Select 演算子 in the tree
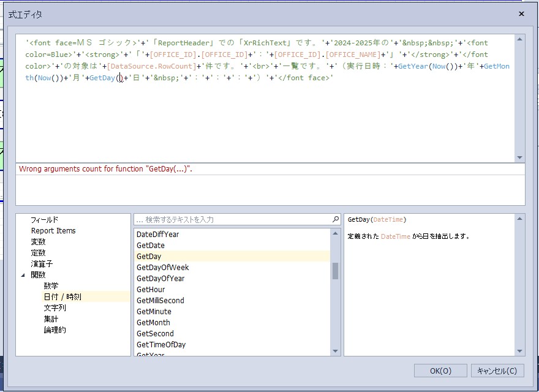Image resolution: width=539 pixels, height=392 pixels. (42, 264)
